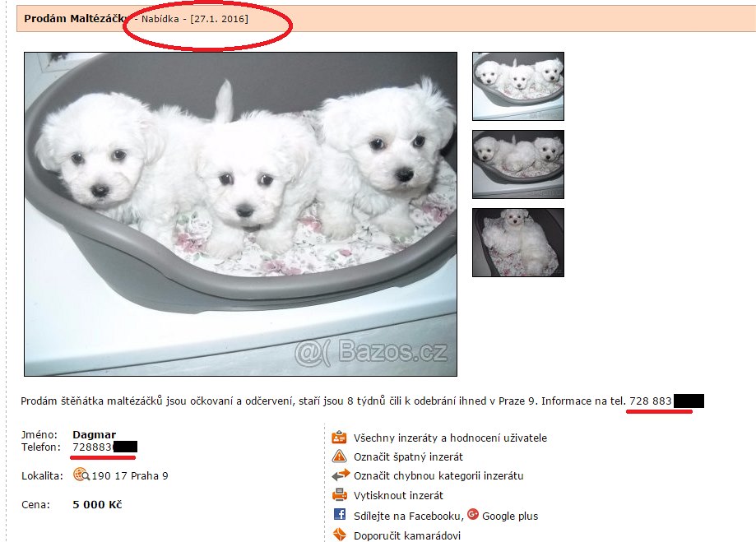Share via Sdílejte na Facebooku link
This screenshot has height=542, width=756.
click(x=408, y=516)
